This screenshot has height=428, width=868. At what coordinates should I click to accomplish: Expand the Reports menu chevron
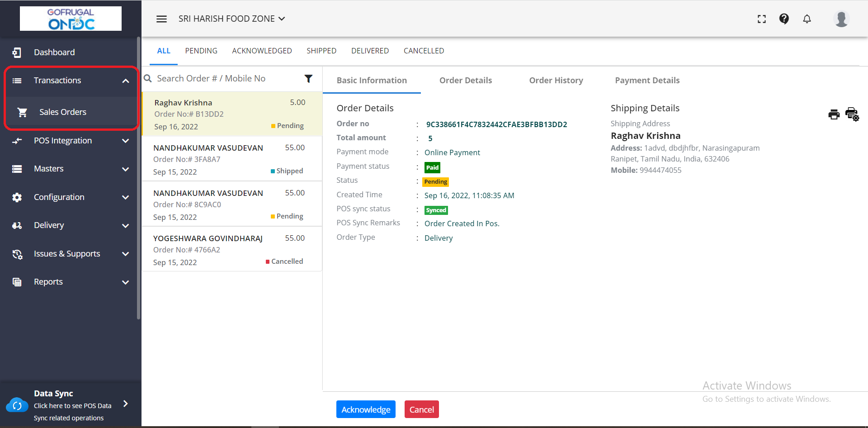point(126,282)
